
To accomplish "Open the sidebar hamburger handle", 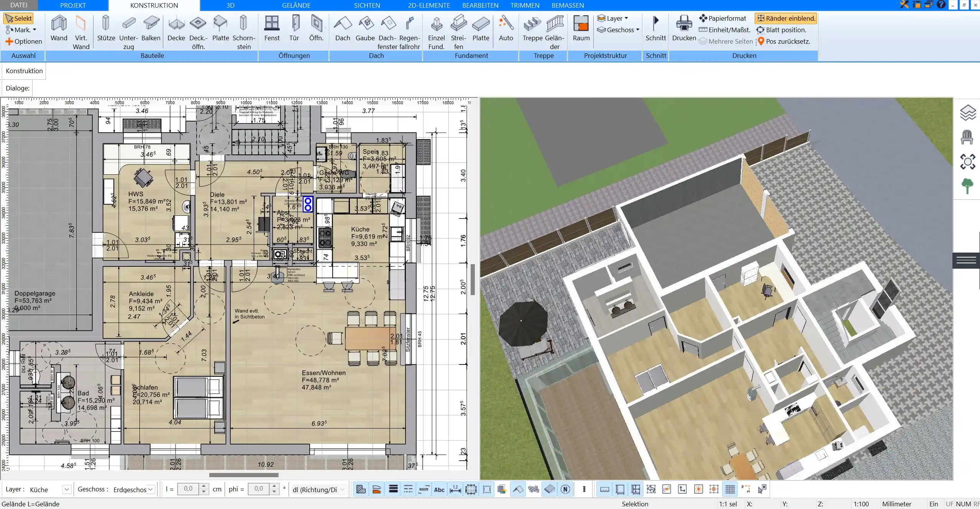I will click(966, 261).
